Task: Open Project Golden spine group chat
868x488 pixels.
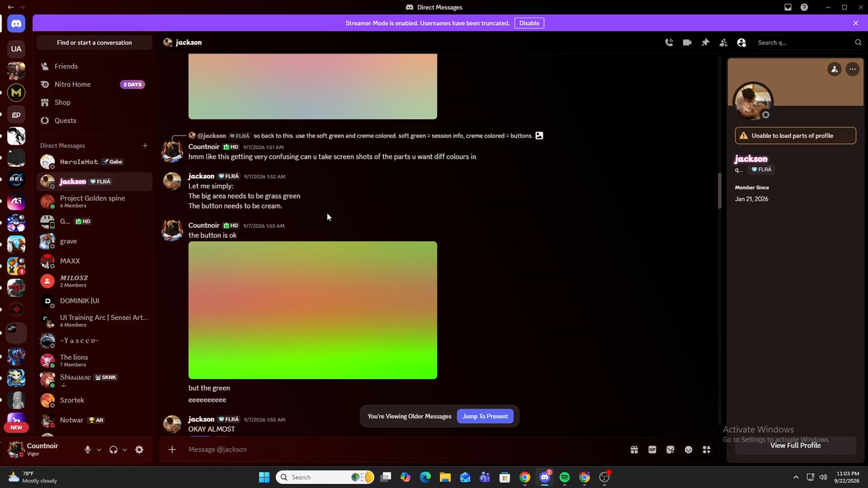Action: pyautogui.click(x=94, y=201)
